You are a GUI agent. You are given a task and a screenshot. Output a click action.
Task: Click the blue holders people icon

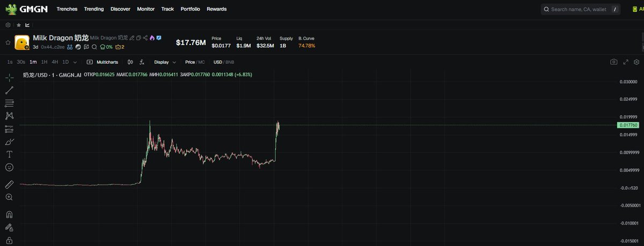(70, 47)
